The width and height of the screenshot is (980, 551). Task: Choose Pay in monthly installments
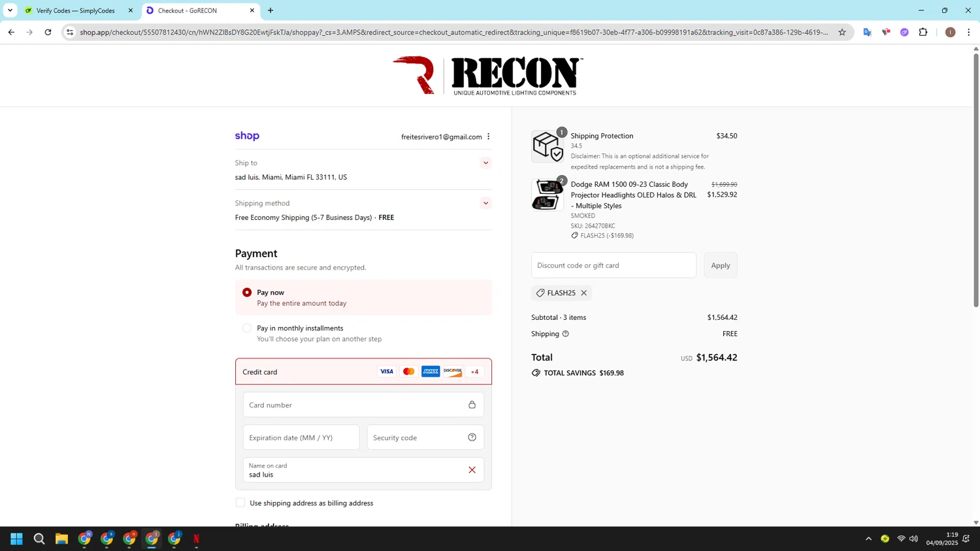(247, 328)
